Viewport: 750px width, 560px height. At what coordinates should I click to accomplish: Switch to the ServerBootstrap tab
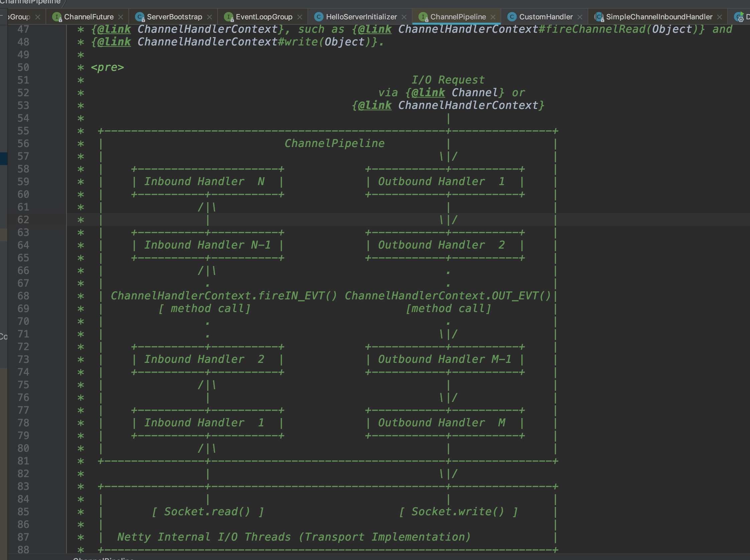tap(174, 17)
